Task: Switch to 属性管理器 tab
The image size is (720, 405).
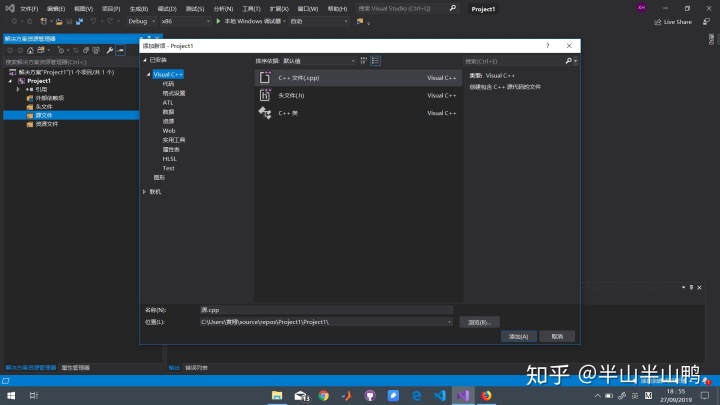Action: [75, 367]
